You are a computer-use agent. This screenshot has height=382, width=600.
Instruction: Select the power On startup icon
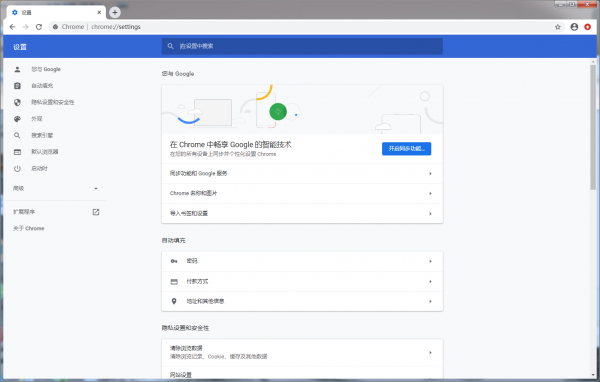(17, 168)
